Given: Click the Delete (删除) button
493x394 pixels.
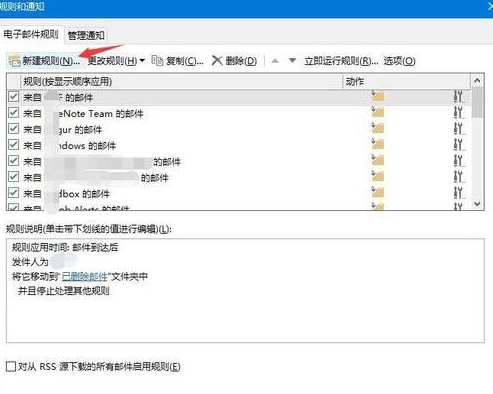Looking at the screenshot, I should tap(234, 61).
